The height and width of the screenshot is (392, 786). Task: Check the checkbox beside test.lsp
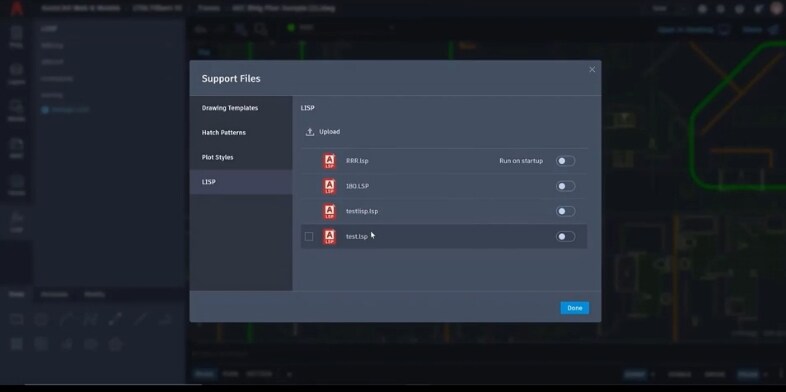click(309, 237)
